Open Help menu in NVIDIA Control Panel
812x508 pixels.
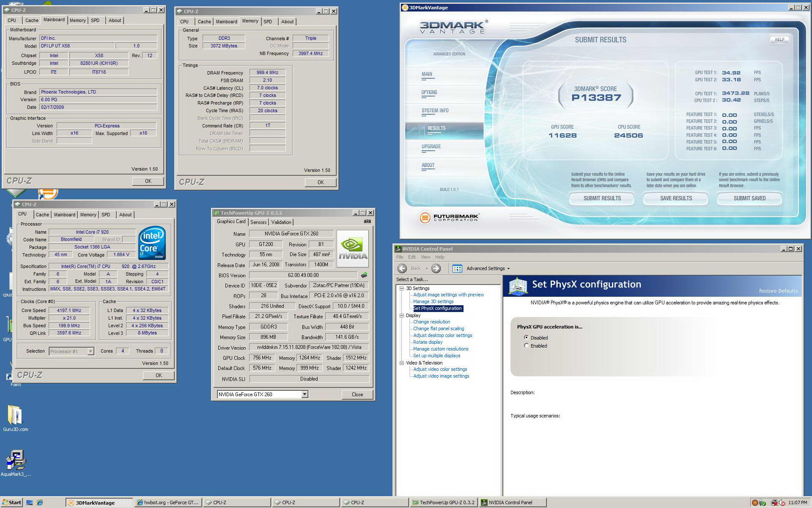(440, 257)
